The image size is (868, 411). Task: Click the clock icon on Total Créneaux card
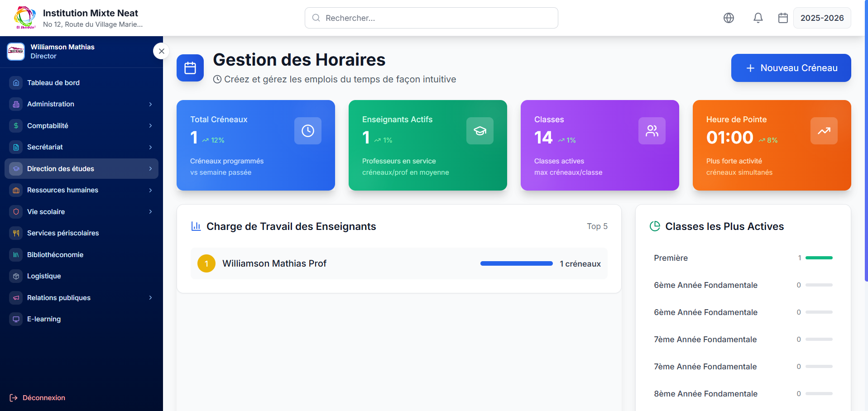click(307, 131)
